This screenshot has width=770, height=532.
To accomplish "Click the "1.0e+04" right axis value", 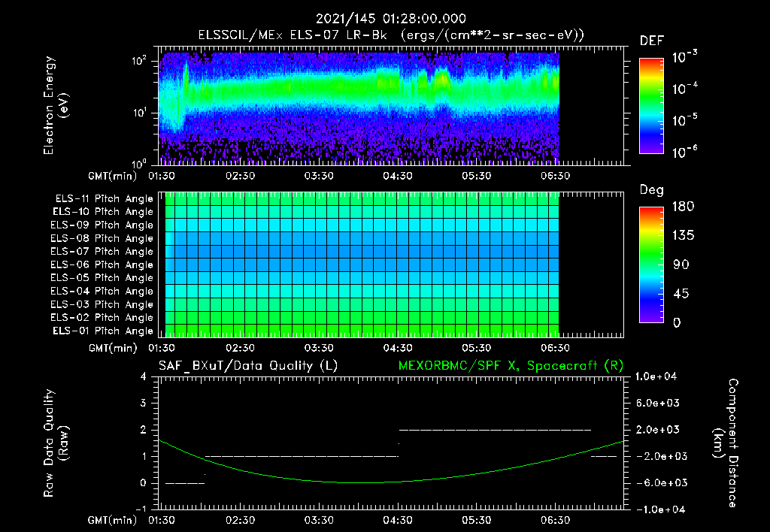I will [656, 376].
